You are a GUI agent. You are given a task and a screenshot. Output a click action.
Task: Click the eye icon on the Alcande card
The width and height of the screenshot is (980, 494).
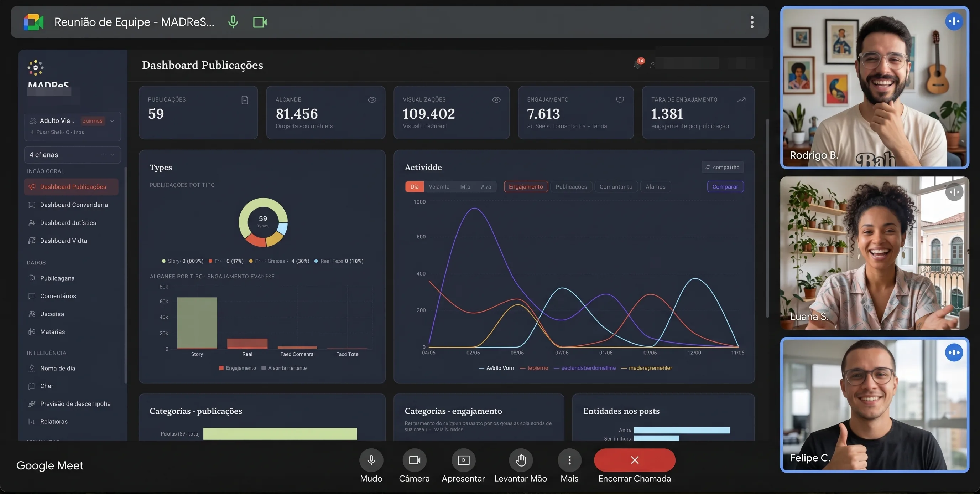point(372,100)
